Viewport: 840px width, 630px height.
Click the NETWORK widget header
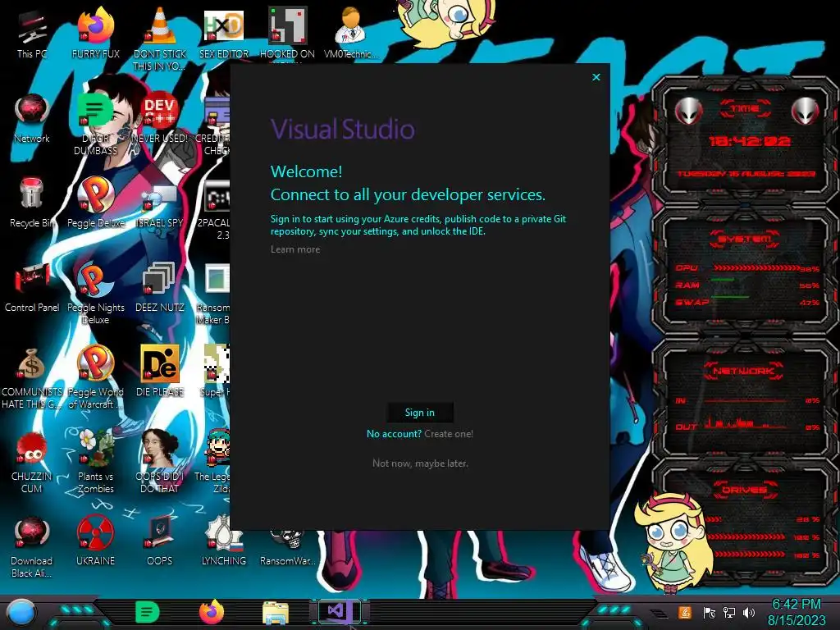pos(744,371)
